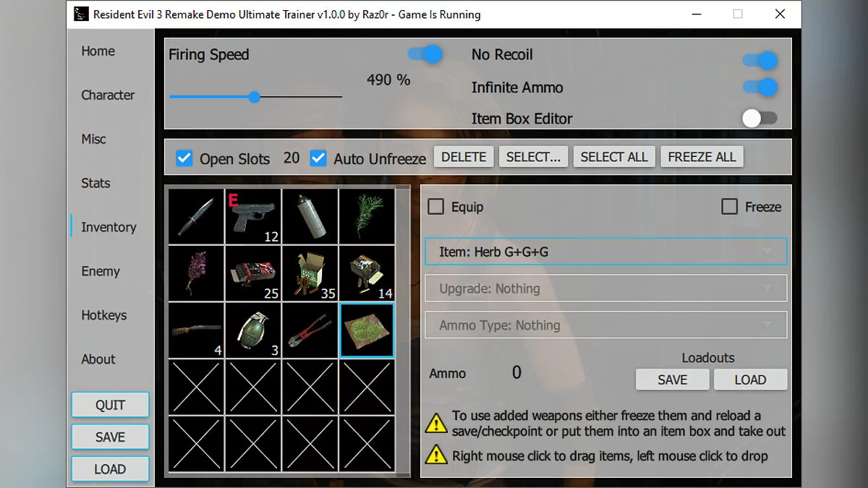Open the Enemy tab
The height and width of the screenshot is (488, 868).
coord(101,272)
